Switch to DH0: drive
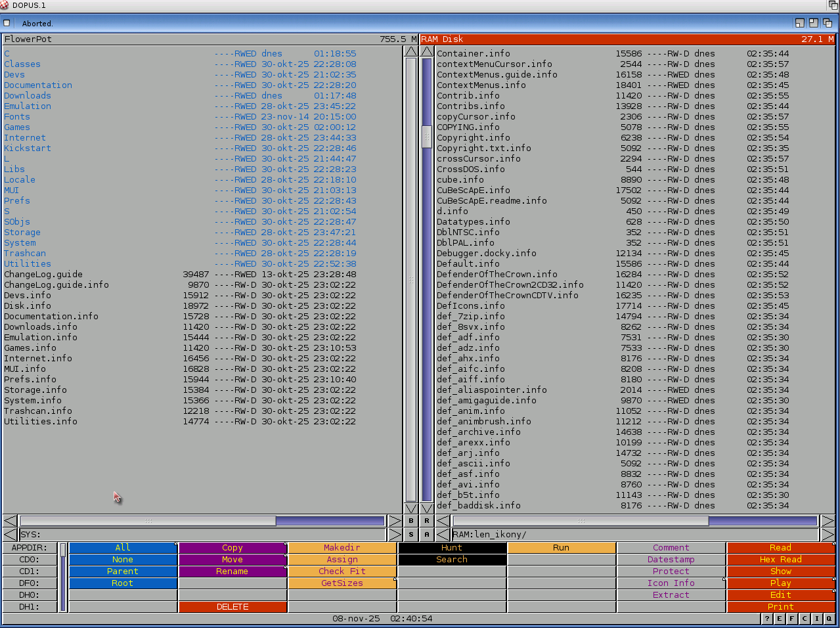 tap(30, 595)
